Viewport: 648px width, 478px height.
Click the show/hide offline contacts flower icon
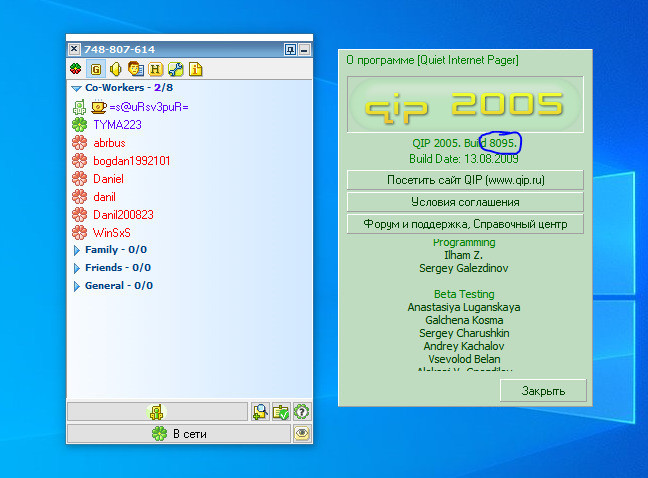75,69
